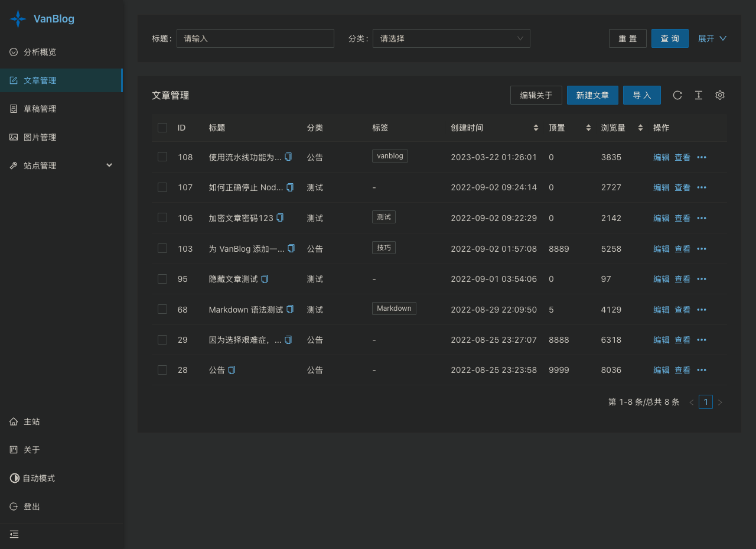Viewport: 756px width, 549px height.
Task: Copy link icon for article 107
Action: click(290, 187)
